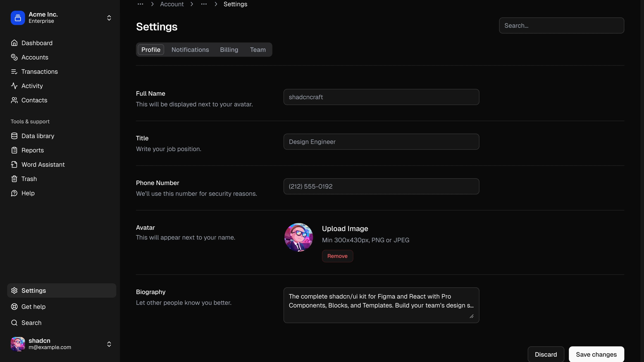Screen dimensions: 644x362
Task: Open the Contacts section
Action: (34, 100)
